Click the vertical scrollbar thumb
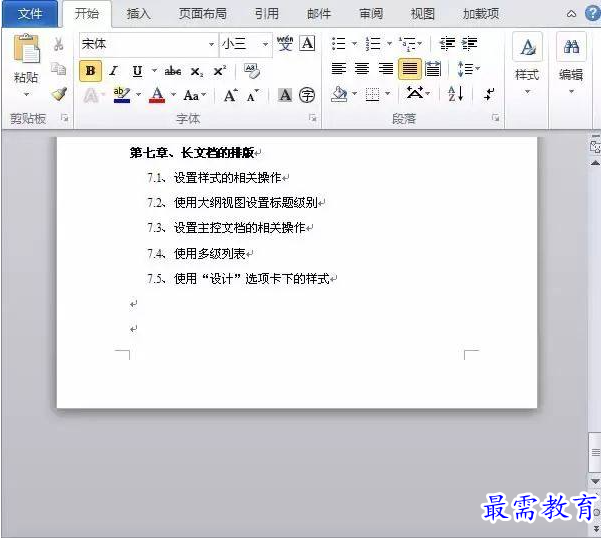Screen dimensions: 605x539 (x=595, y=453)
